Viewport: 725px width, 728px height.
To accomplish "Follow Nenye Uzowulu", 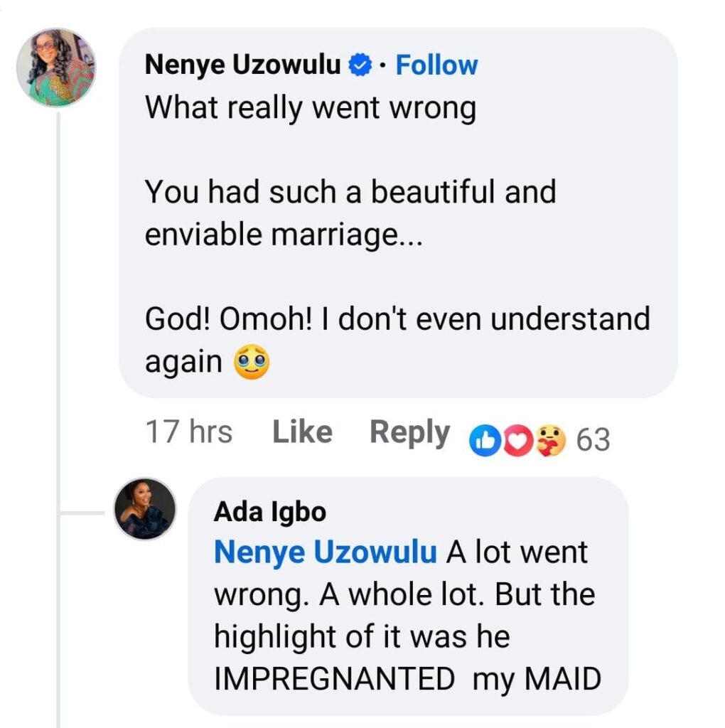I will click(436, 65).
